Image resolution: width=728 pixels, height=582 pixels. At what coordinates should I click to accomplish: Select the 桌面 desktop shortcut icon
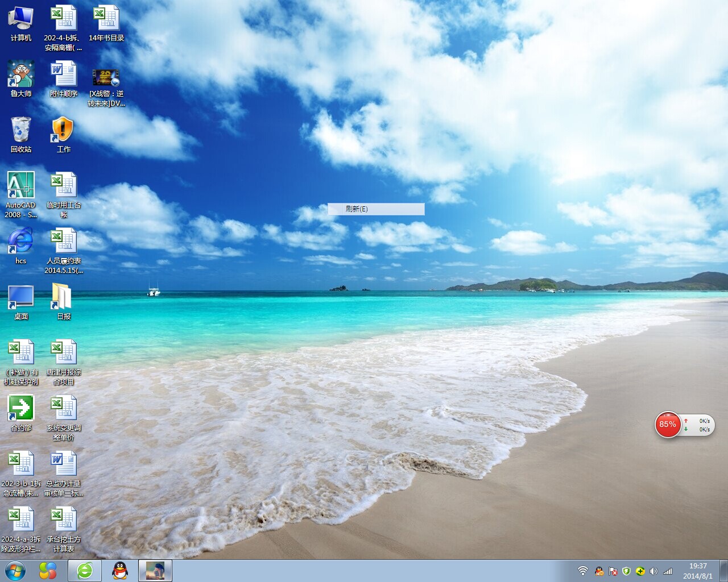point(21,302)
